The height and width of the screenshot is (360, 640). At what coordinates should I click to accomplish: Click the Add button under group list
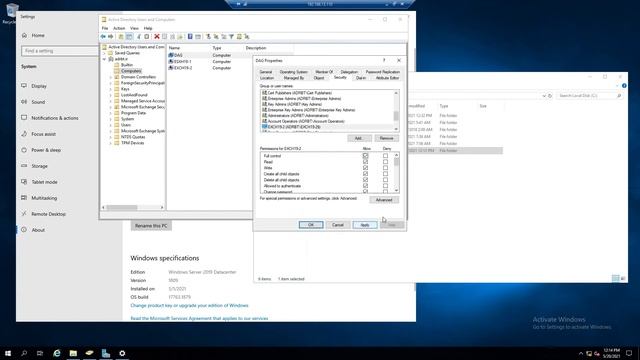(x=359, y=138)
